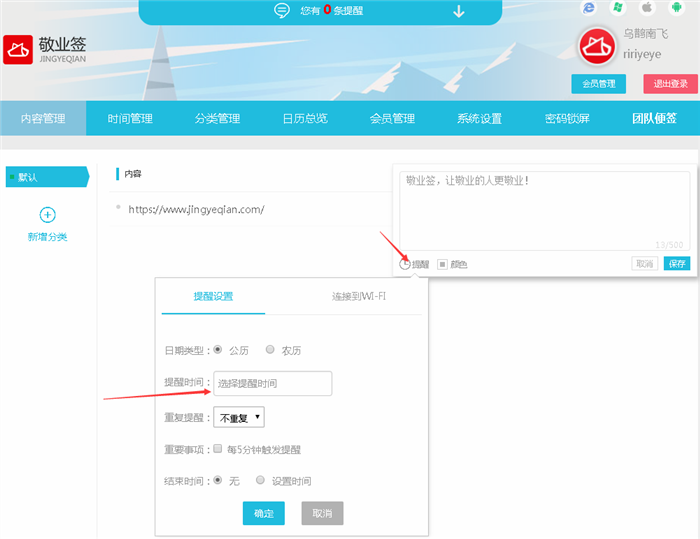Viewport: 700px width, 539px height.
Task: Click the note https://www.jingyeqian.com/
Action: click(x=196, y=209)
